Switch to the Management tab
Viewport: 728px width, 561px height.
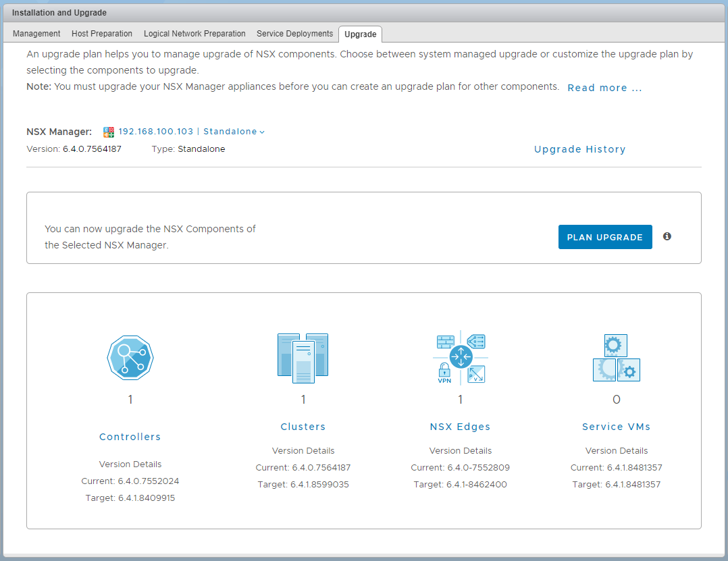[36, 33]
